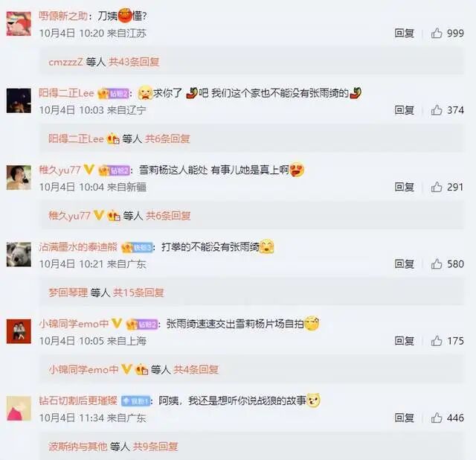Click the red avatar of 小锦同学emo中
Image resolution: width=476 pixels, height=460 pixels.
[19, 331]
